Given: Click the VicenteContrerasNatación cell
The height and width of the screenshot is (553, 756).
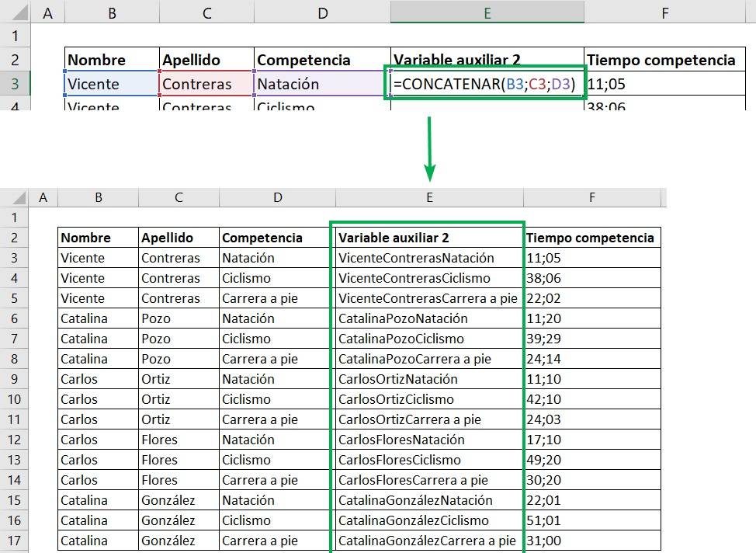Looking at the screenshot, I should tap(428, 258).
